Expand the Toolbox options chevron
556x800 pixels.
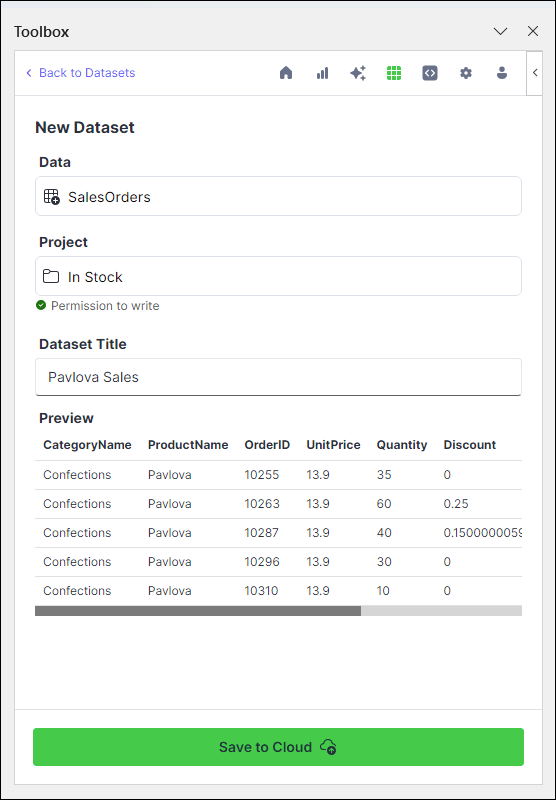pos(500,32)
